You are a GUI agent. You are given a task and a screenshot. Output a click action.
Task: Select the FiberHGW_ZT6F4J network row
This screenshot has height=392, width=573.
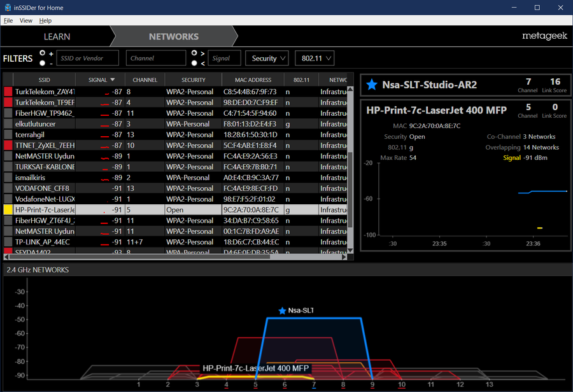175,221
